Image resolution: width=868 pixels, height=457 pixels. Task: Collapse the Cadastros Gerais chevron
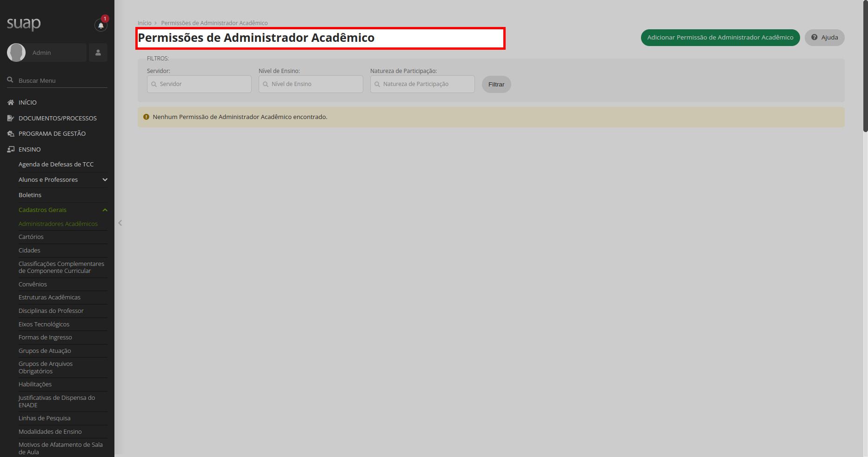(105, 210)
